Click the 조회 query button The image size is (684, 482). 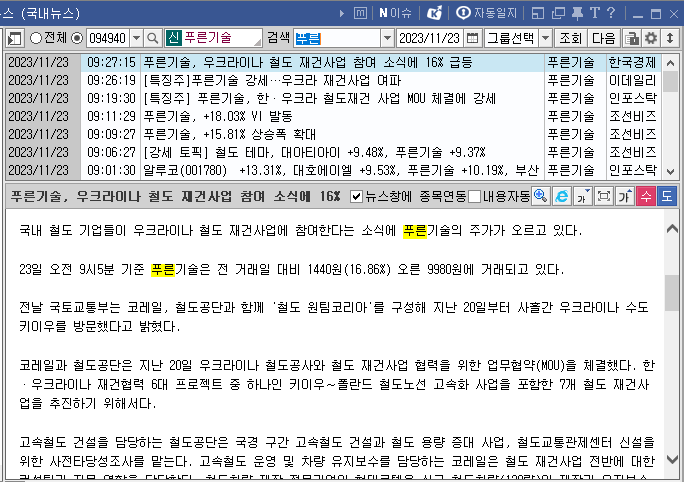pos(570,38)
